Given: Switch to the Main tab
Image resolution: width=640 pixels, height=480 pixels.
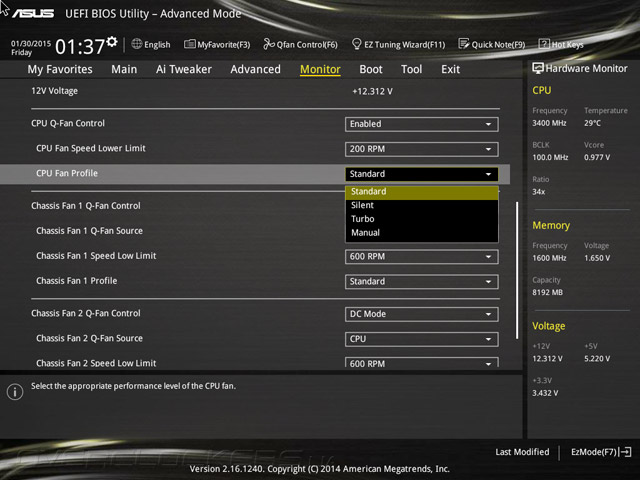Looking at the screenshot, I should click(124, 69).
